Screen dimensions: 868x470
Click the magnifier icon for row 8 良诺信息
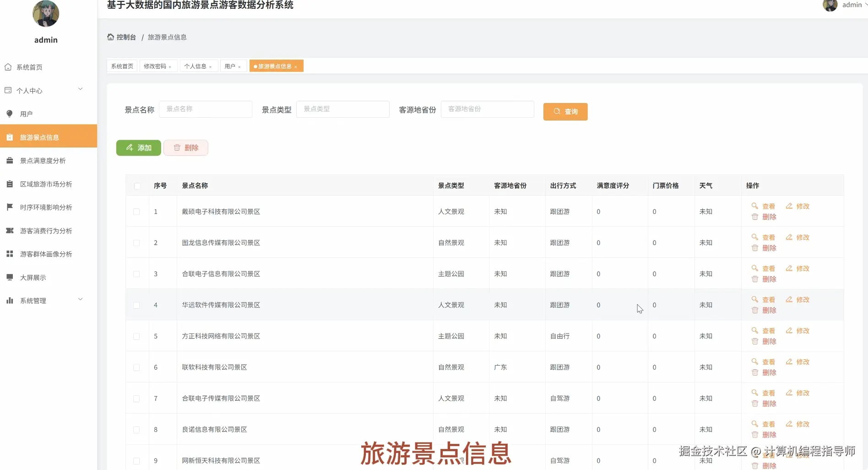(754, 424)
